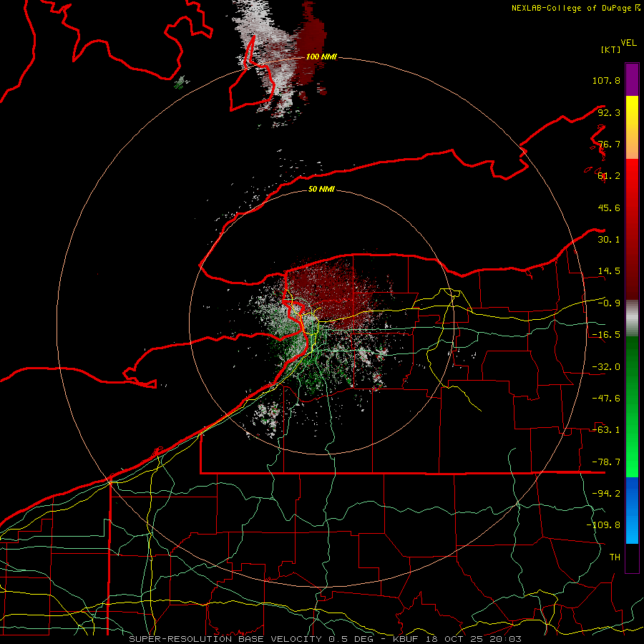Image resolution: width=644 pixels, height=644 pixels.
Task: Click the VEL legend title
Action: click(x=629, y=42)
